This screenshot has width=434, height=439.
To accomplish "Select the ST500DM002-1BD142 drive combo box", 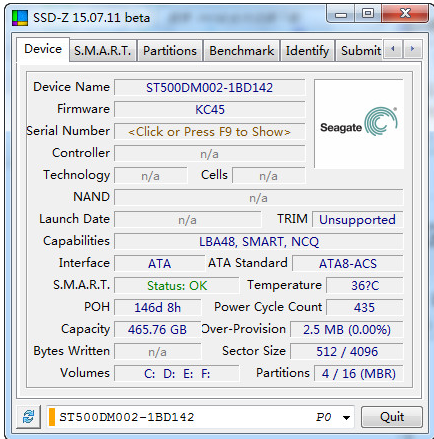I will 200,417.
